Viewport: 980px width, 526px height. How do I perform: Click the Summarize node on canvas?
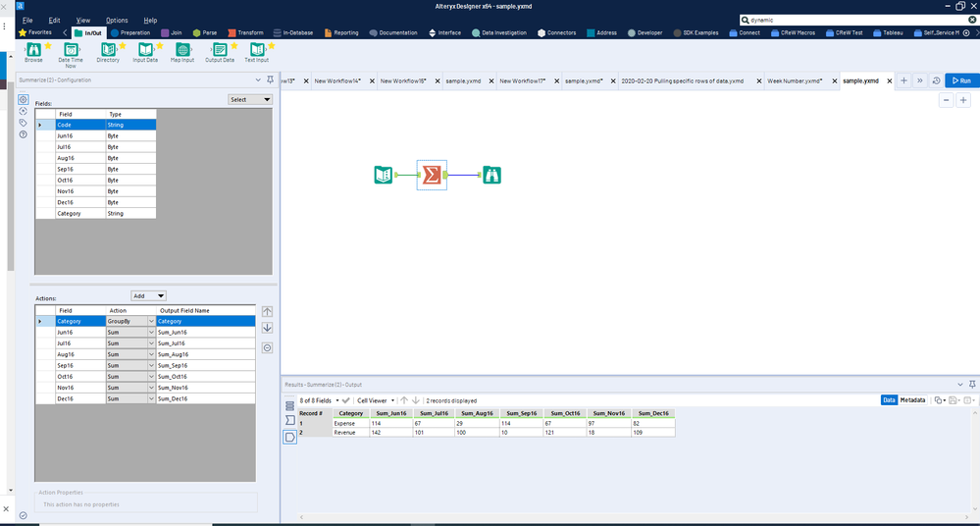click(432, 175)
